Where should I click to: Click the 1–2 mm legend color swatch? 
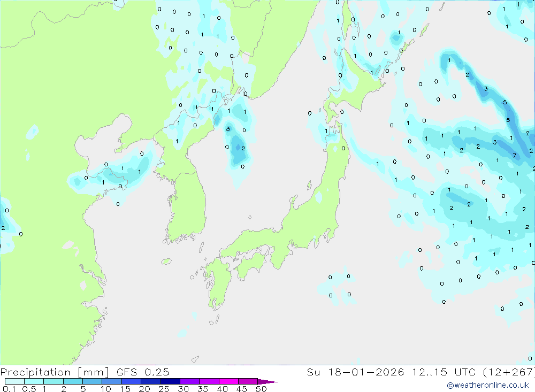[x=53, y=381]
